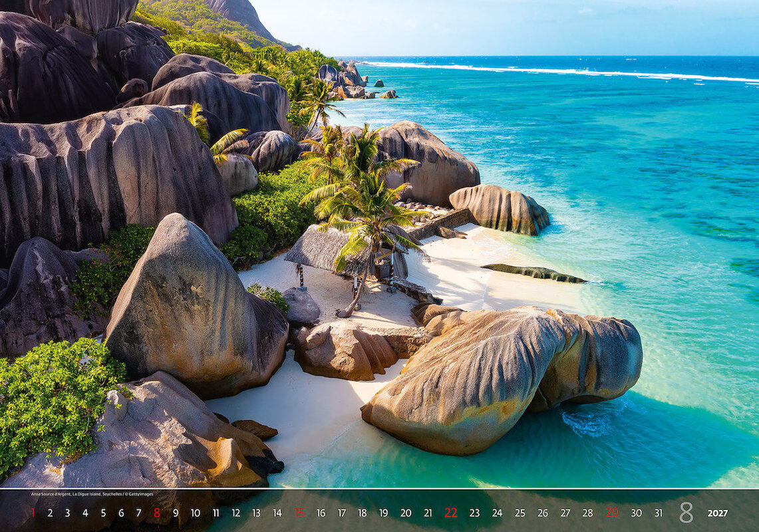Select date 6 in the calendar strip
The height and width of the screenshot is (532, 759).
click(x=121, y=513)
